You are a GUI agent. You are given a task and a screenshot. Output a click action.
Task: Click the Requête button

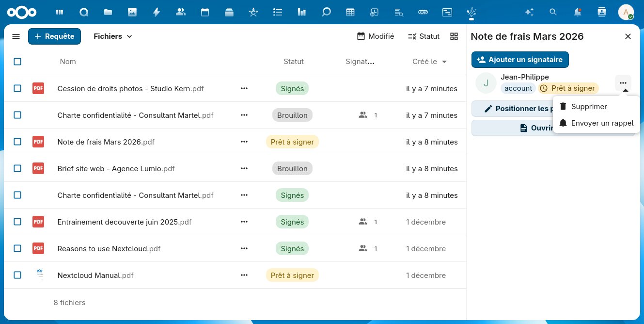point(54,36)
